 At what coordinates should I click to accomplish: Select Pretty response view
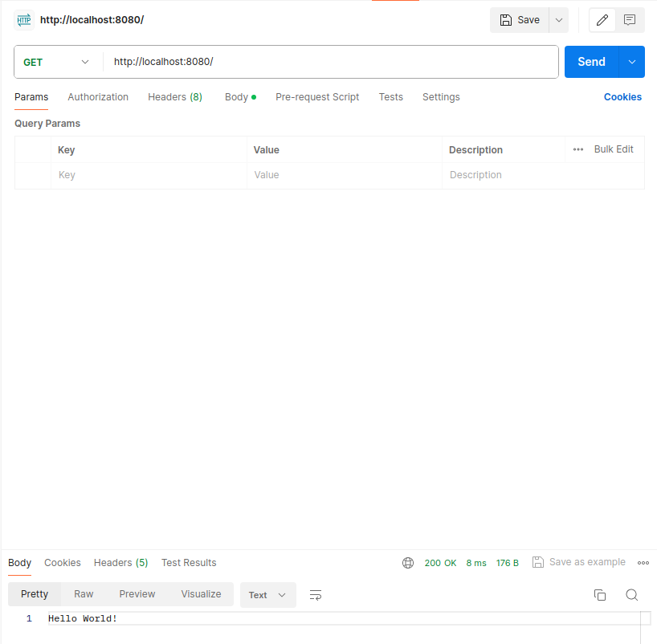35,594
